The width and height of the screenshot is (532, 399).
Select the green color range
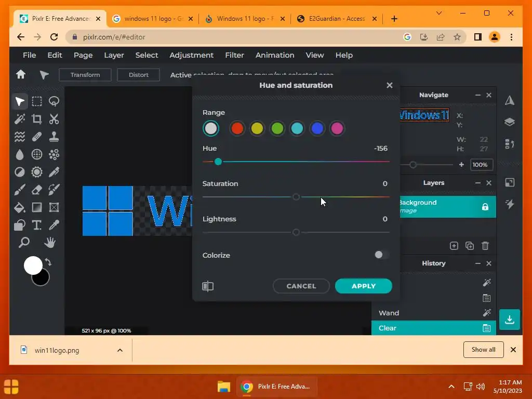(277, 129)
